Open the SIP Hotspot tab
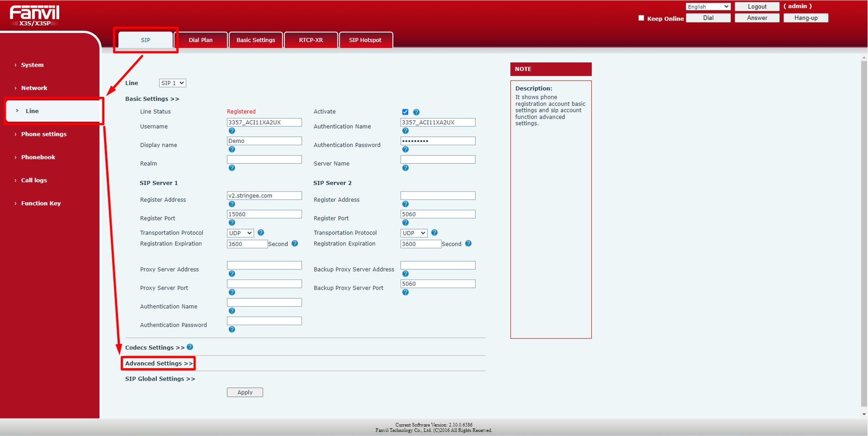 pyautogui.click(x=365, y=40)
